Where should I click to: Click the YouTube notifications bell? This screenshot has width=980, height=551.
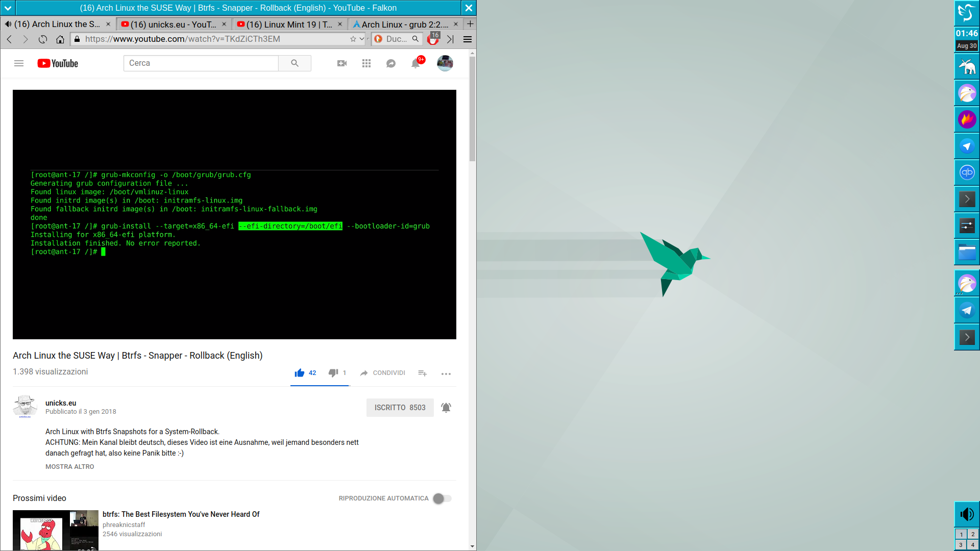415,63
